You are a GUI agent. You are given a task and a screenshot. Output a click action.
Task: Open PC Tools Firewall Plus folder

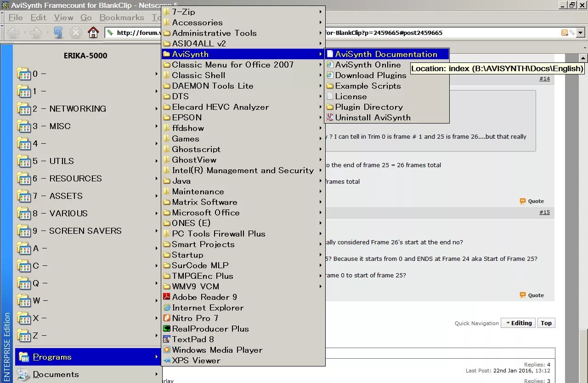tap(243, 234)
